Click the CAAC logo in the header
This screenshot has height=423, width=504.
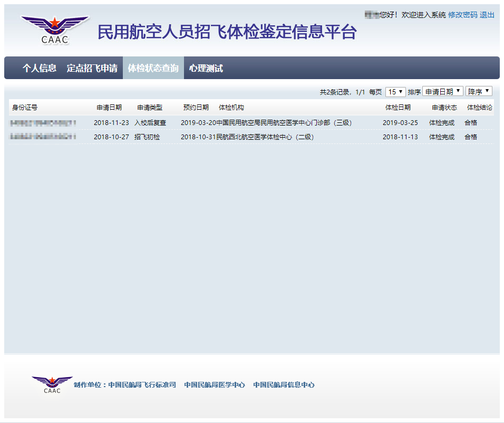[x=54, y=26]
